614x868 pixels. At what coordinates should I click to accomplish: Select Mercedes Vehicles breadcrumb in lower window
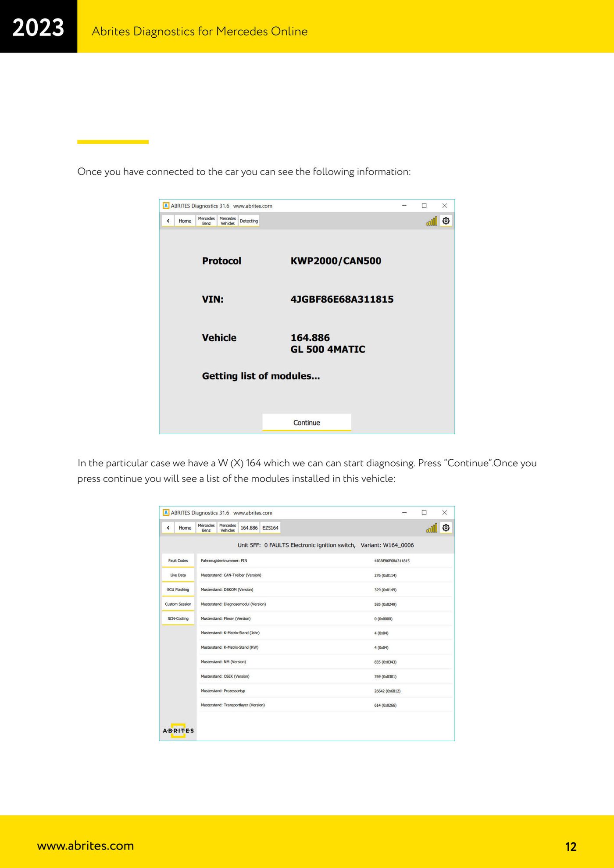(x=228, y=528)
